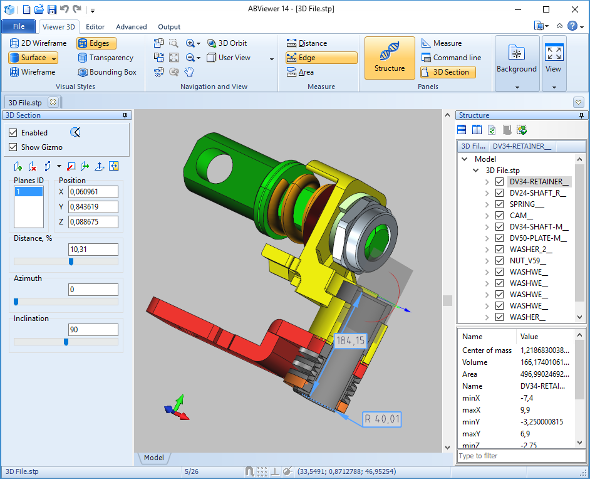Show the Bounding Box
This screenshot has height=479, width=590.
click(x=107, y=72)
